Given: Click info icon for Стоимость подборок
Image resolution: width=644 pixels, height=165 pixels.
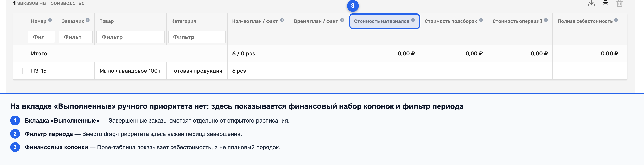Looking at the screenshot, I should pyautogui.click(x=481, y=20).
